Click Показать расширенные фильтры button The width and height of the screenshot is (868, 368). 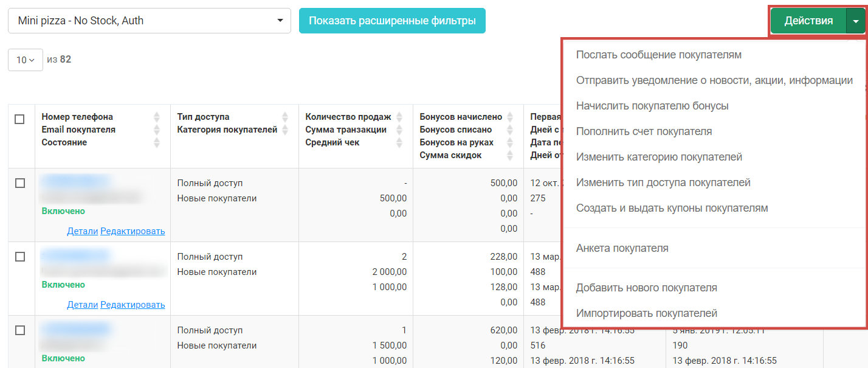pos(392,21)
